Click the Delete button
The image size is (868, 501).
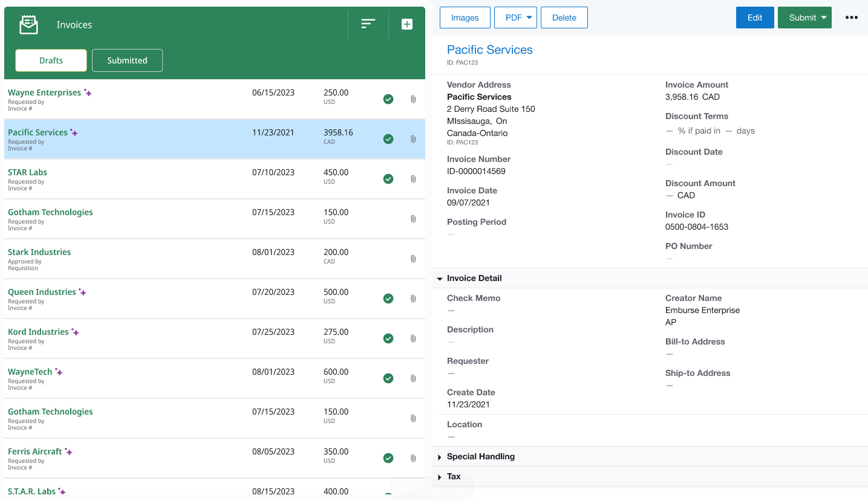tap(564, 18)
